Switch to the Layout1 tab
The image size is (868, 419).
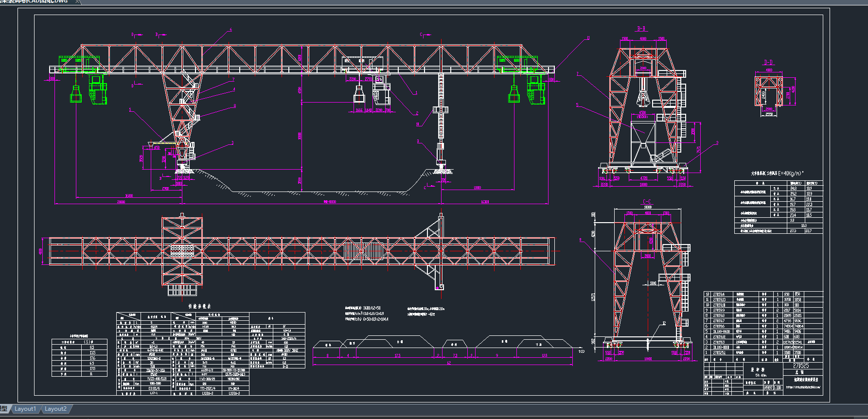click(x=25, y=409)
